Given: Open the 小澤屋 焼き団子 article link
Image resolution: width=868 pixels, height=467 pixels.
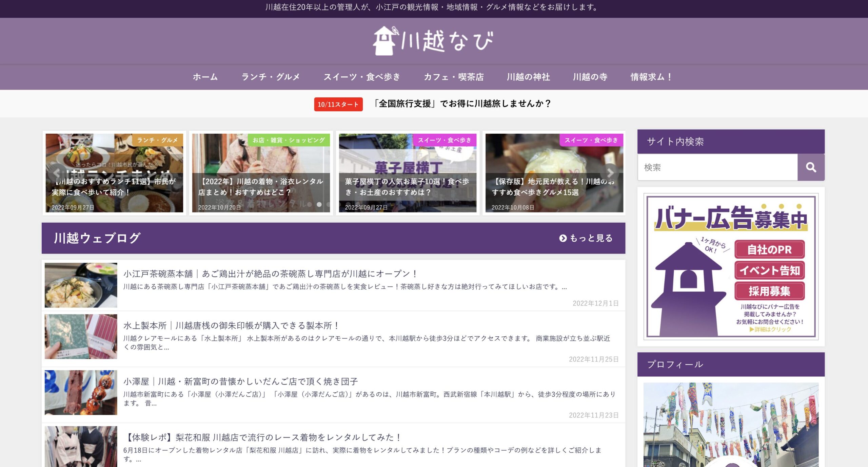Looking at the screenshot, I should pyautogui.click(x=240, y=381).
